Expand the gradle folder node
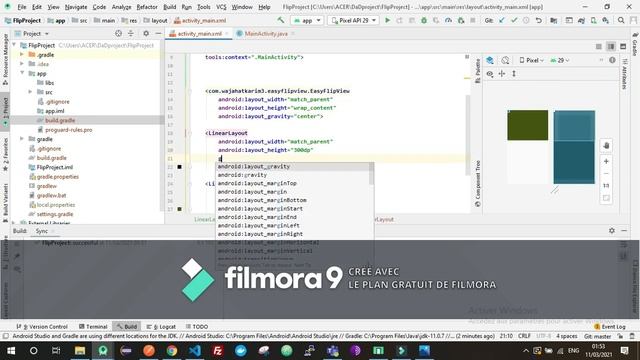 tap(22, 139)
